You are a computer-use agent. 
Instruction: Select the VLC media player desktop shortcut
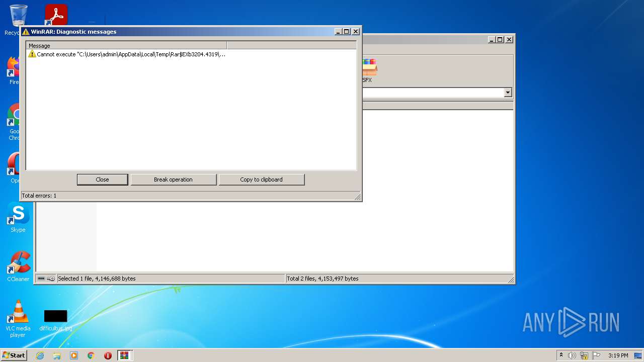click(x=18, y=319)
